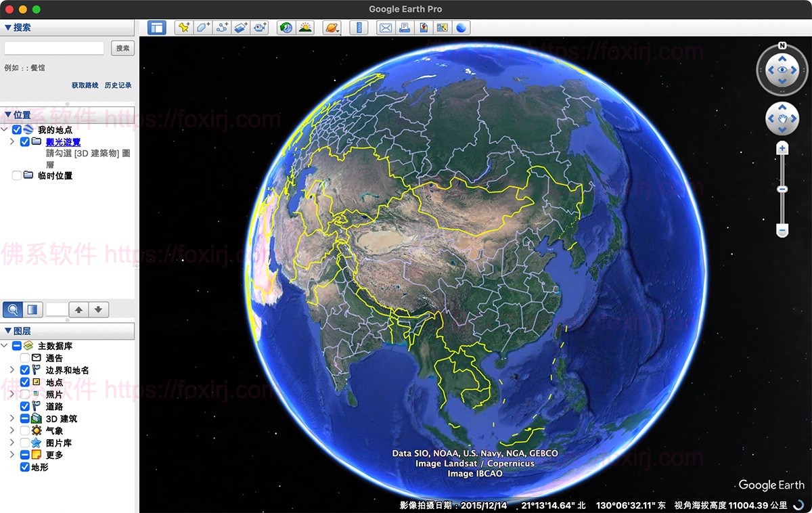Viewport: 812px width, 513px height.
Task: Enable the 通告 layer checkbox
Action: (25, 357)
